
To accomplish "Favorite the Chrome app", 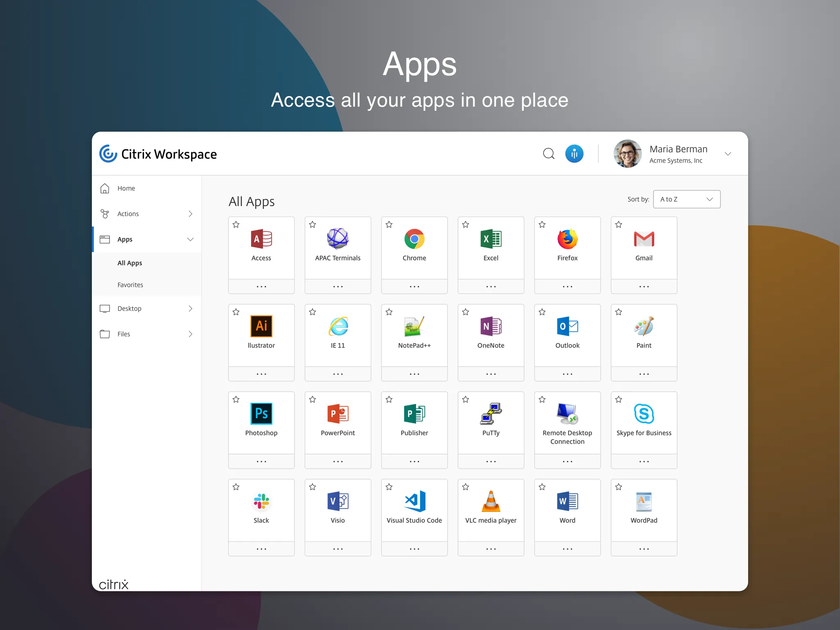I will (388, 225).
